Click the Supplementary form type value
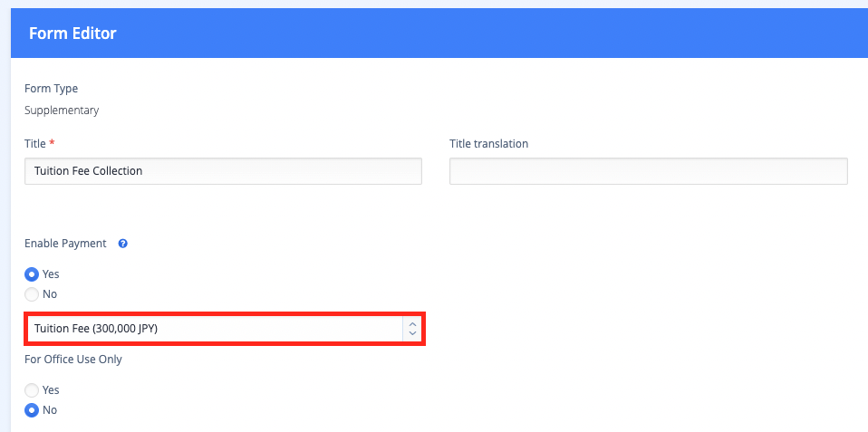This screenshot has width=868, height=432. [62, 110]
